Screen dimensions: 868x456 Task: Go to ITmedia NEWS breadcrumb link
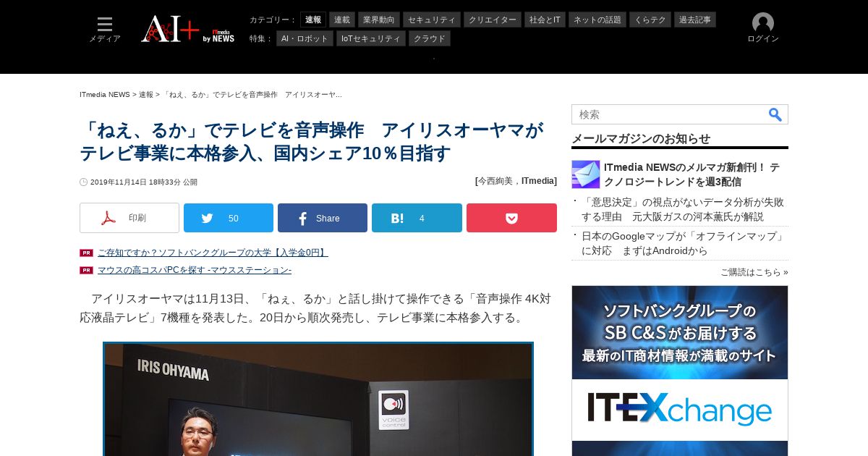coord(105,95)
